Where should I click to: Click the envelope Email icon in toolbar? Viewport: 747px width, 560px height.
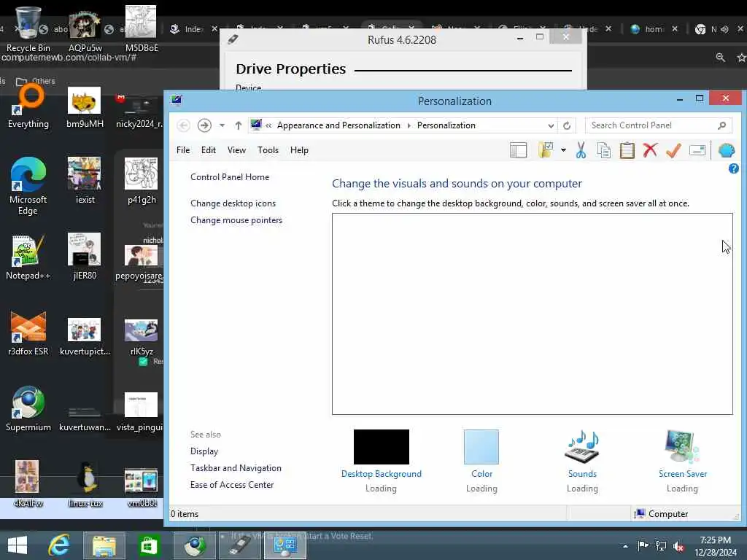[x=697, y=150]
